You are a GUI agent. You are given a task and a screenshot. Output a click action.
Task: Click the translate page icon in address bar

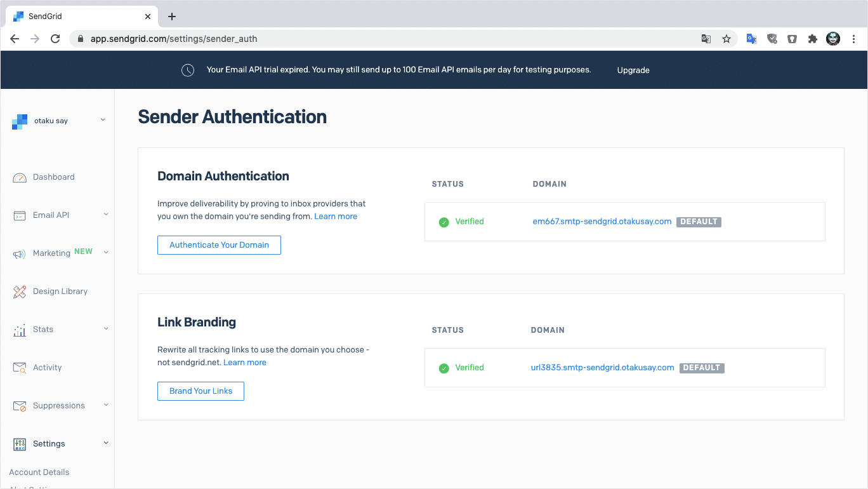[x=706, y=39]
